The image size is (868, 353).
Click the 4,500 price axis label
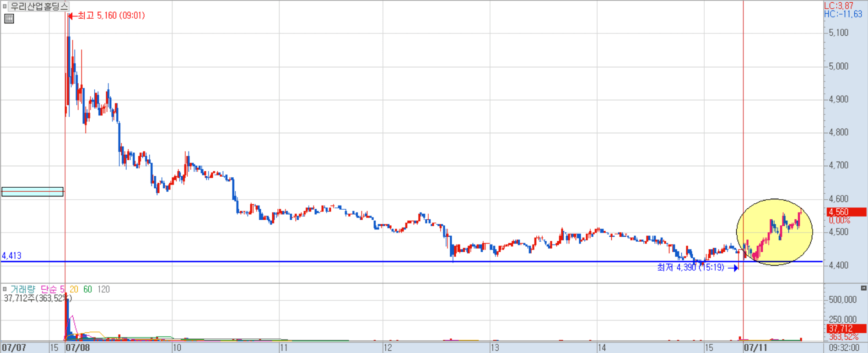[x=839, y=232]
